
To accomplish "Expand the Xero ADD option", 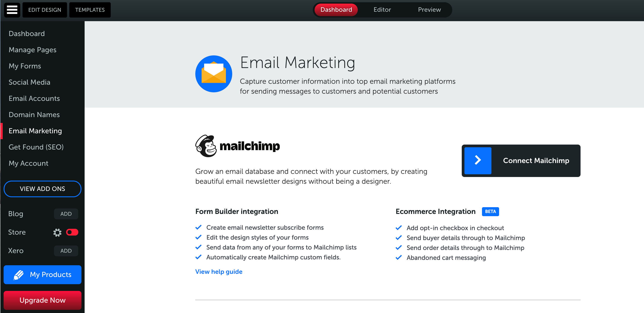I will click(66, 251).
